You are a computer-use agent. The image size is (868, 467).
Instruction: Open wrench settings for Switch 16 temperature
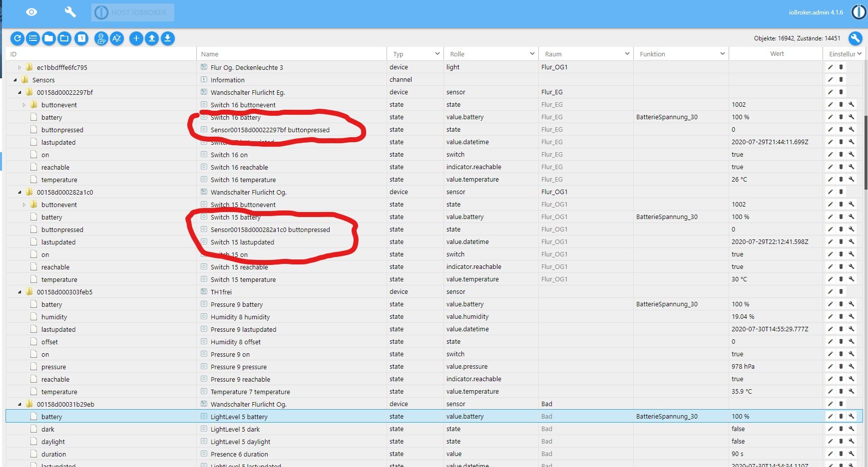click(x=852, y=179)
